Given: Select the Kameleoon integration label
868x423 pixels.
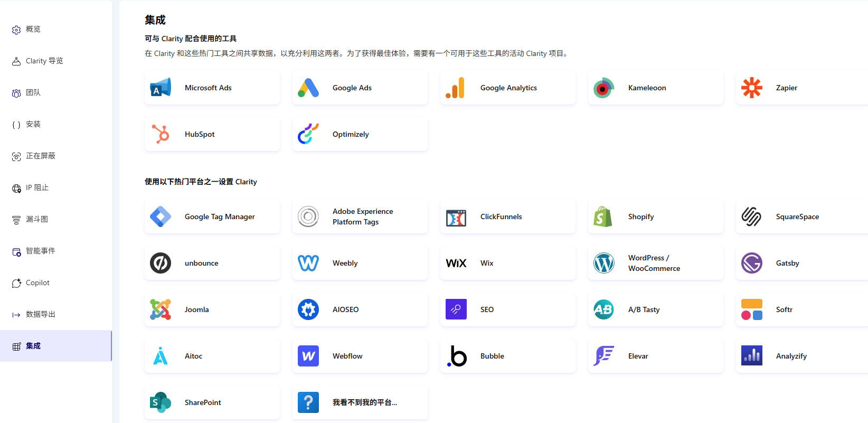Looking at the screenshot, I should pos(647,88).
